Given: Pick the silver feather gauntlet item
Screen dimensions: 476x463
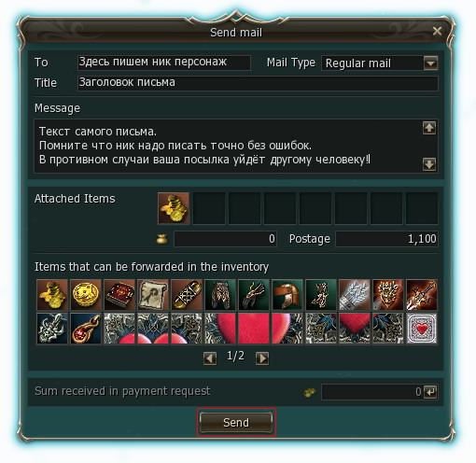Looking at the screenshot, I should pyautogui.click(x=355, y=295).
